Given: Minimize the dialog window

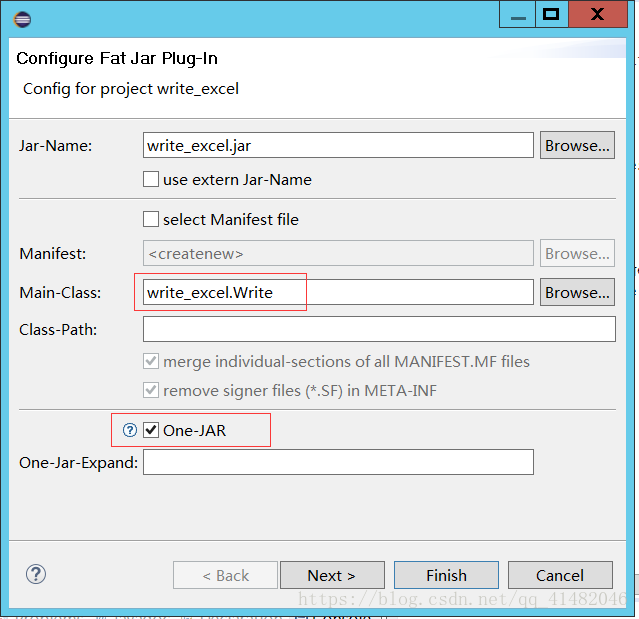Looking at the screenshot, I should [518, 14].
